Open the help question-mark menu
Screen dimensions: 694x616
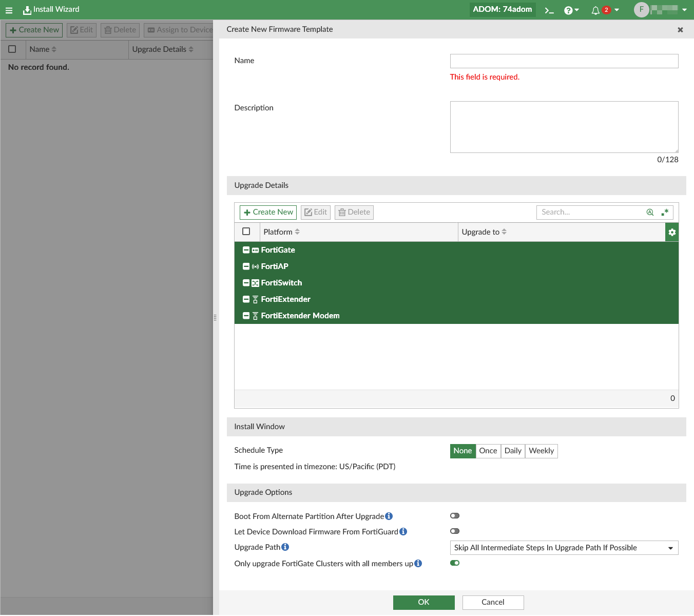(x=571, y=10)
